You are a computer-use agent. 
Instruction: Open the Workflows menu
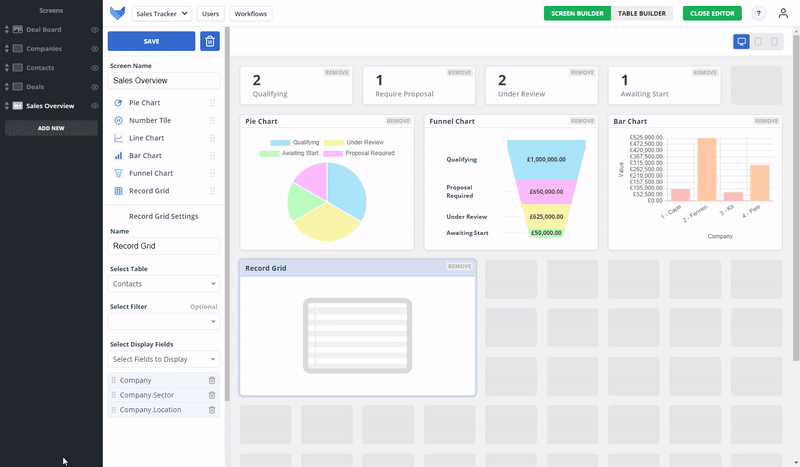tap(251, 14)
